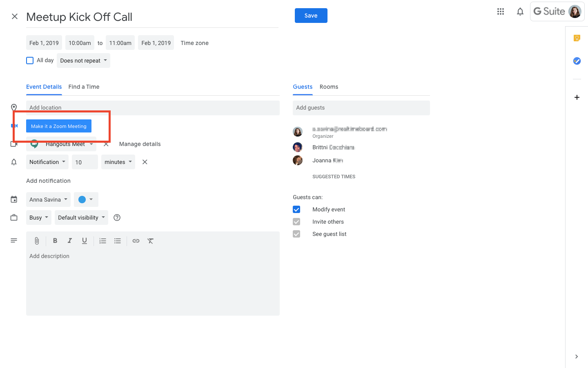Switch to the Rooms tab
Viewport: 588px width, 368px height.
(x=329, y=87)
